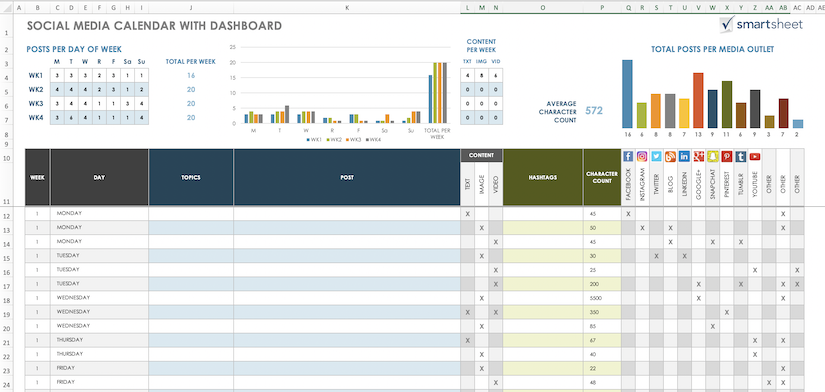Click the Tumblr icon
This screenshot has height=392, width=825.
[741, 156]
